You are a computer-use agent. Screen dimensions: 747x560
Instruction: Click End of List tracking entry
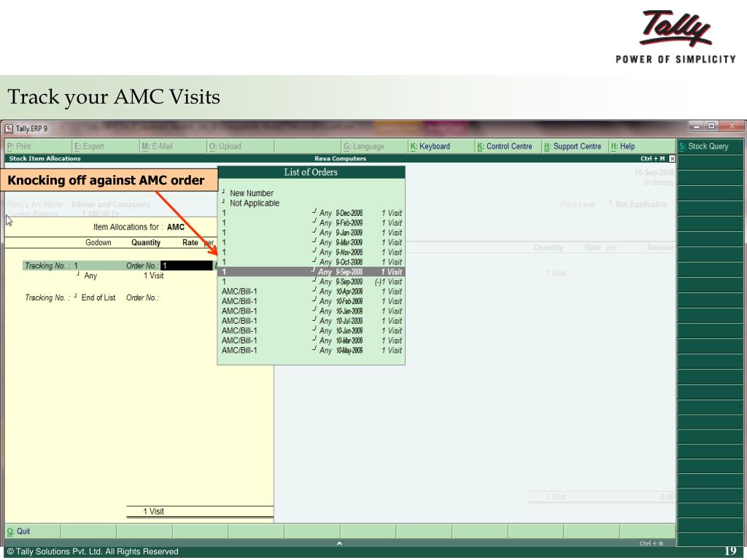98,297
